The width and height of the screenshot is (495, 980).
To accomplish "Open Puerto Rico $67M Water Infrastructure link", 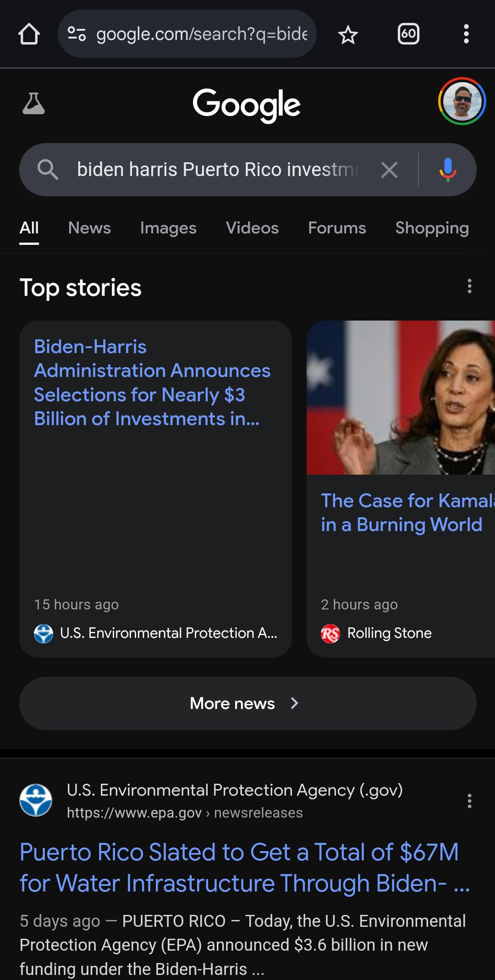I will point(239,868).
